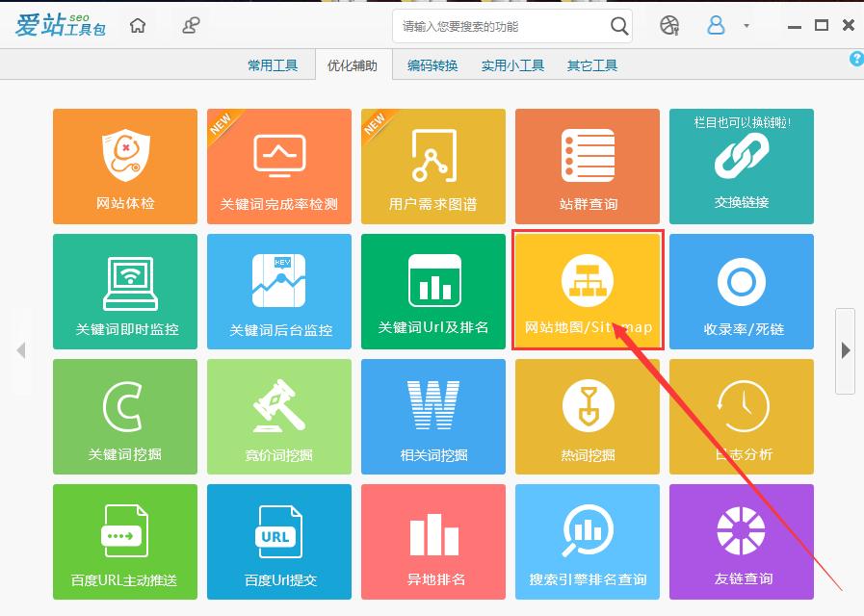Open the 交换链接 link exchange tool
This screenshot has height=616, width=864.
(741, 166)
